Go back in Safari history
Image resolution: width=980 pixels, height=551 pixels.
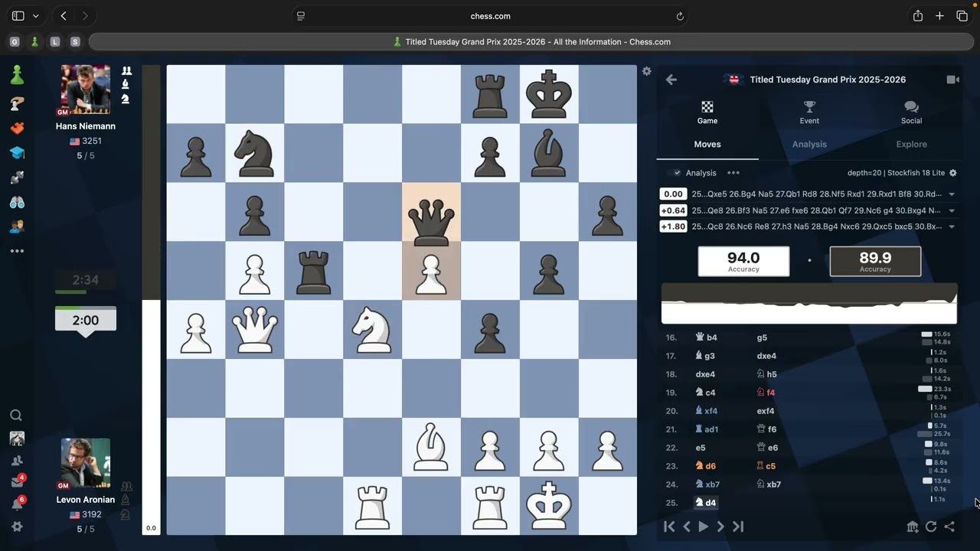(64, 16)
